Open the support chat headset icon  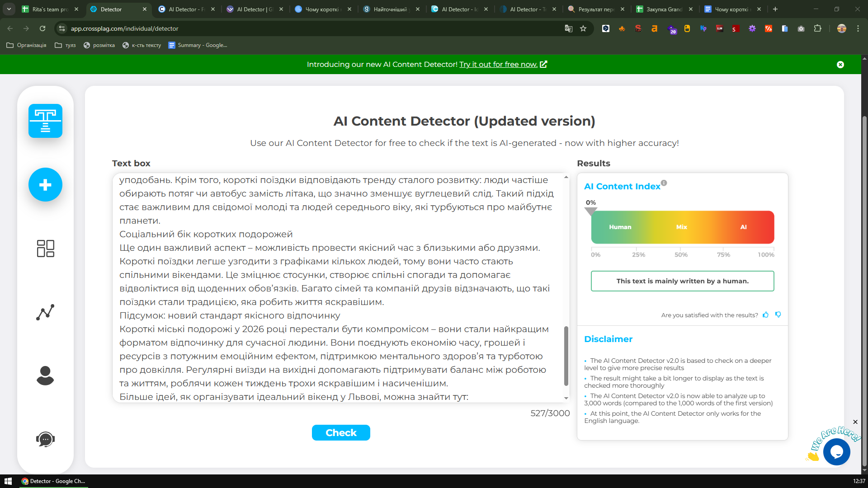45,439
